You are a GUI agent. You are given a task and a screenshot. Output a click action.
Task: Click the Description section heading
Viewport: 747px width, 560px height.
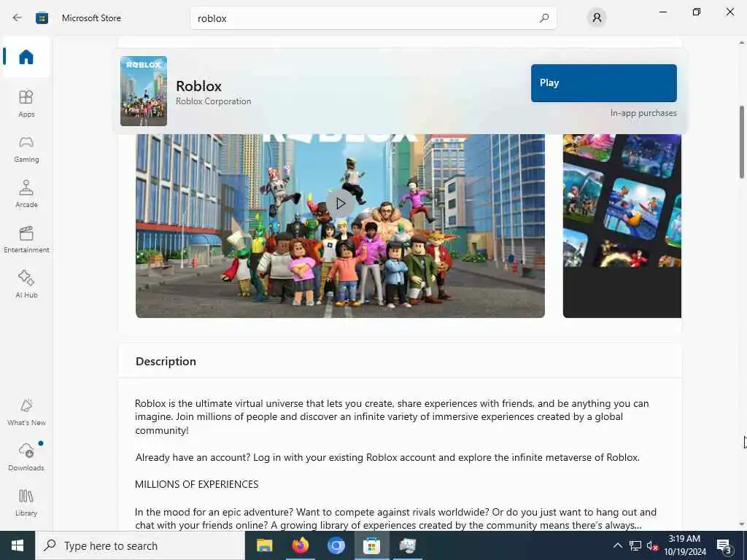pos(166,362)
